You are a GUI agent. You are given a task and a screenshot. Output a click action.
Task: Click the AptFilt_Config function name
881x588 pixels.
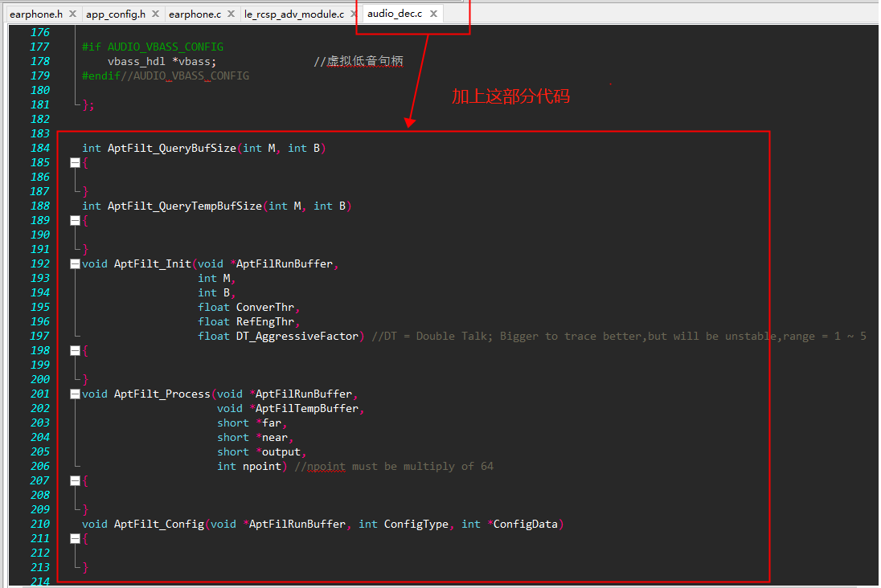[x=159, y=524]
